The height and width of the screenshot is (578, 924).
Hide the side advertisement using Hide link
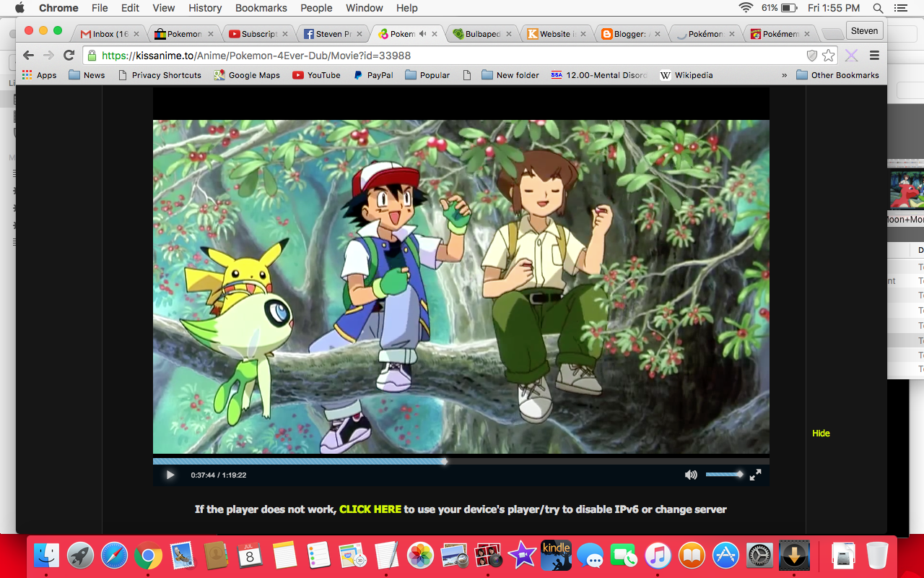[821, 433]
